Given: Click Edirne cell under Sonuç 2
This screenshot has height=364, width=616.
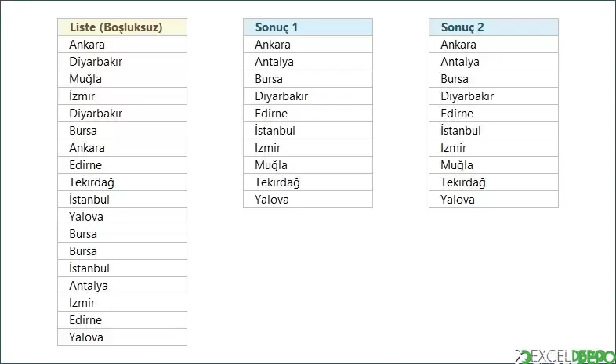Looking at the screenshot, I should pos(494,114).
